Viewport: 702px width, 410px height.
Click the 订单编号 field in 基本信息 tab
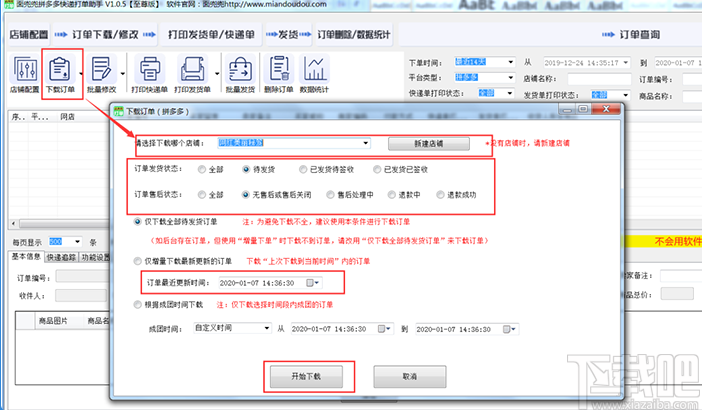[82, 277]
